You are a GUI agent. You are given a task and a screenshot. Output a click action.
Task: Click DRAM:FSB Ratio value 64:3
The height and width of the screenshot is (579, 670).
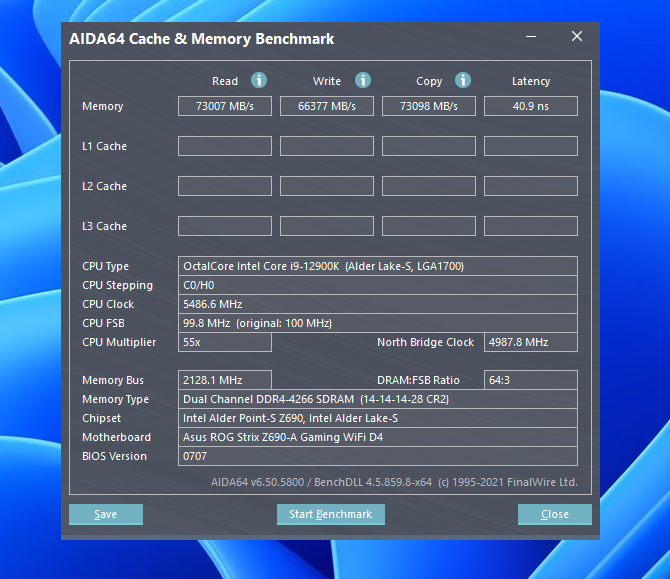point(531,380)
